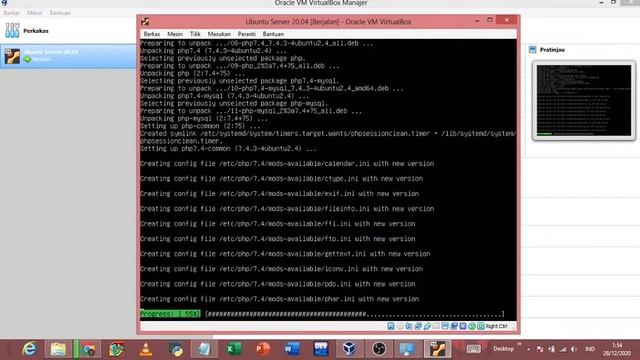Click terminal line mentioning fileinfo.ini
640x360 pixels.
coord(287,209)
